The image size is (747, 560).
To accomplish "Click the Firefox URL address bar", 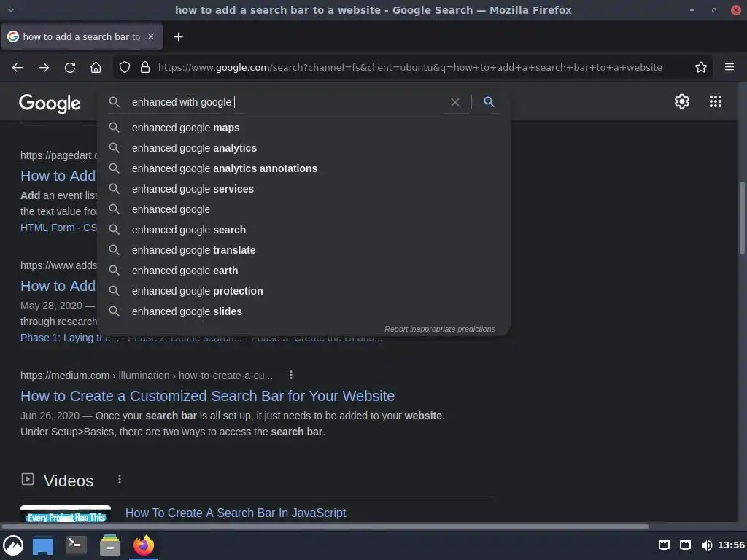I will [410, 68].
